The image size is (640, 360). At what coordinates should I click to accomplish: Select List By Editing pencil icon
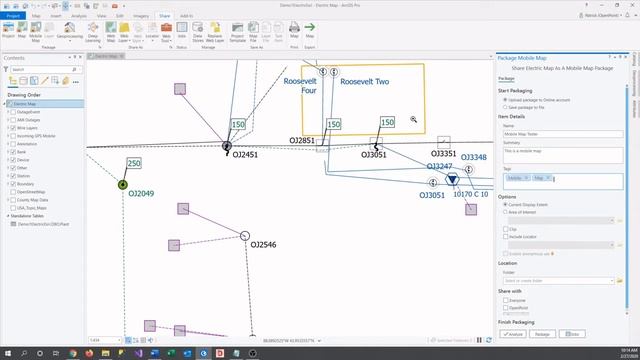tap(44, 81)
